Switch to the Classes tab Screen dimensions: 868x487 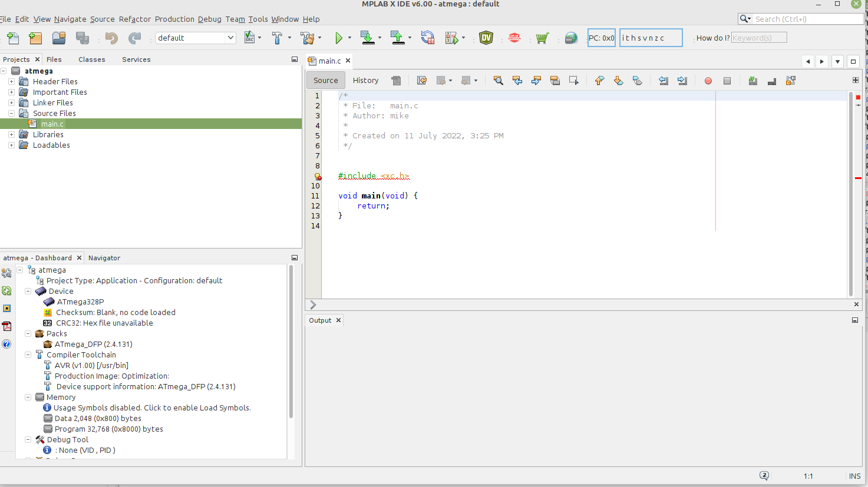[92, 59]
